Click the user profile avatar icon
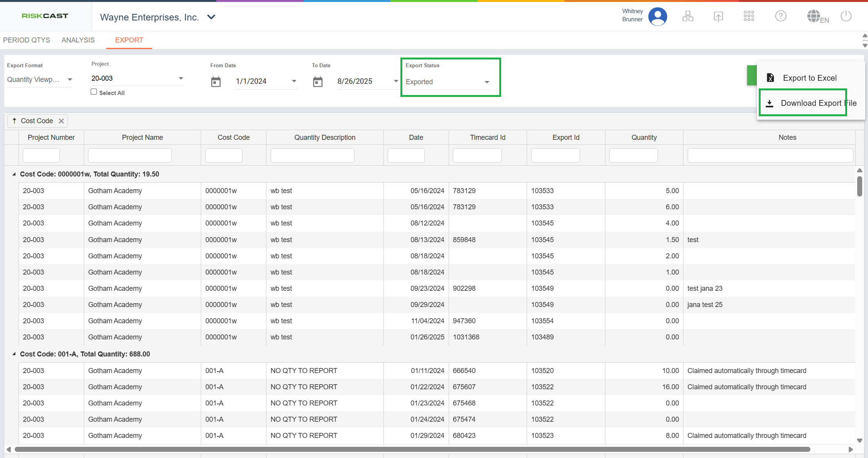Screen dimensions: 868x458 pos(658,16)
